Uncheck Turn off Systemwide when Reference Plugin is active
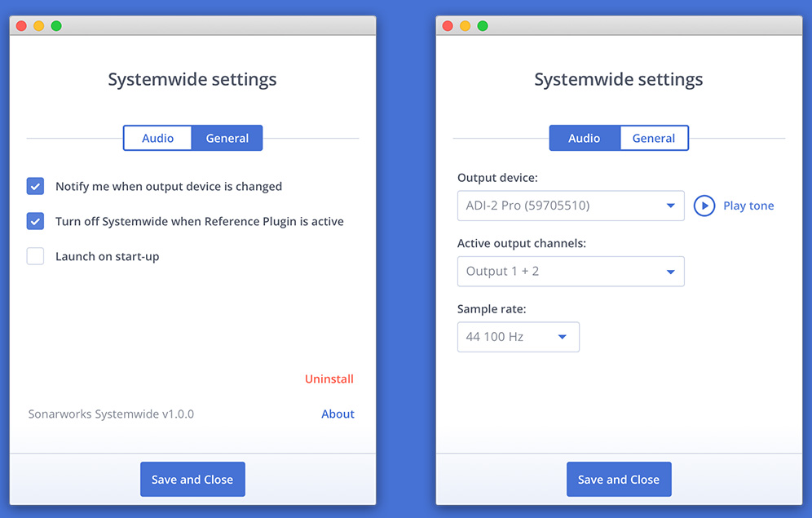This screenshot has height=518, width=812. point(35,221)
